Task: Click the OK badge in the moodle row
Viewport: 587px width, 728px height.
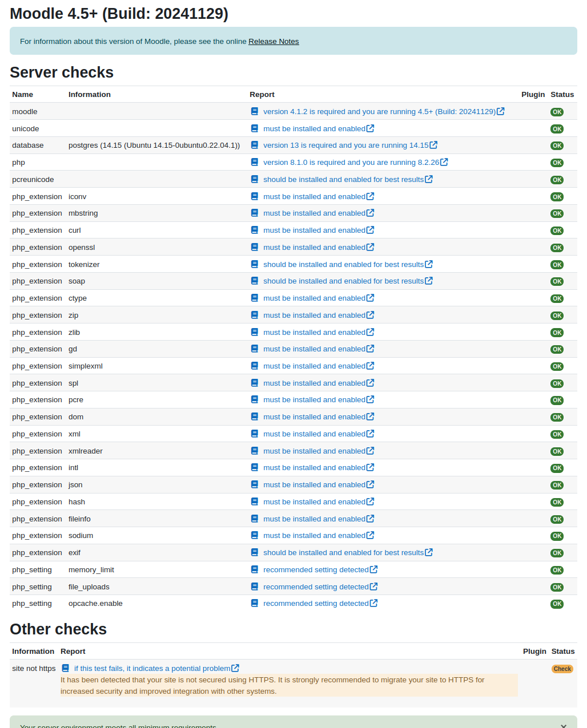Action: pos(557,112)
